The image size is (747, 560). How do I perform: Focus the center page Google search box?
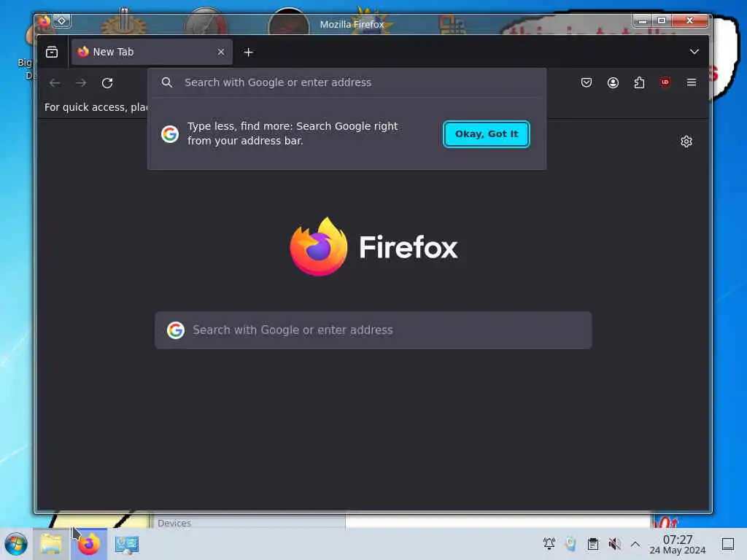(x=373, y=330)
